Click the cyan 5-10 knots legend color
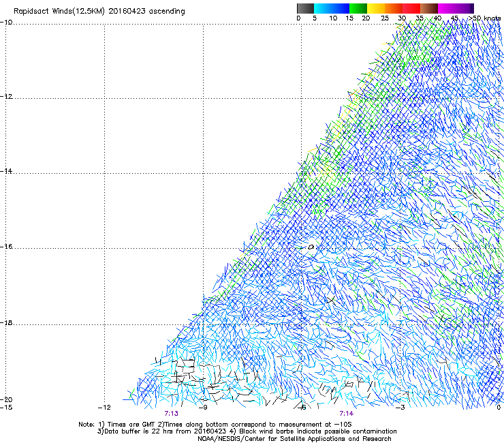The image size is (504, 443). pyautogui.click(x=322, y=8)
